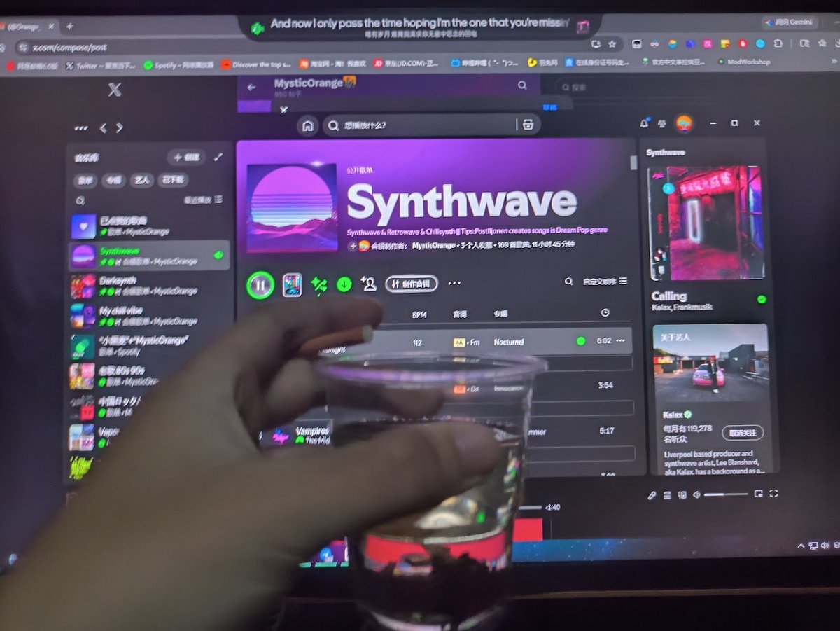Click the Synthwave playlist cover art
Image resolution: width=840 pixels, height=631 pixels.
[x=293, y=208]
